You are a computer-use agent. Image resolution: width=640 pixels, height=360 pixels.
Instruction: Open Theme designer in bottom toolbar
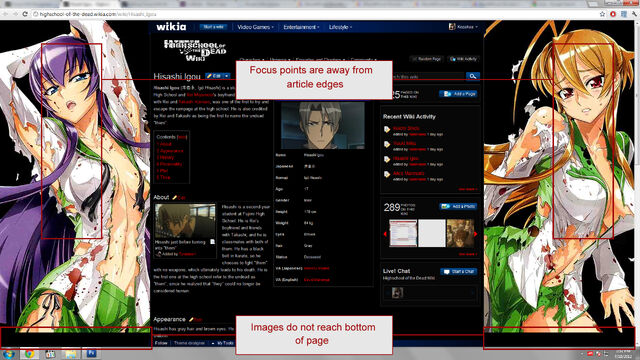click(189, 343)
